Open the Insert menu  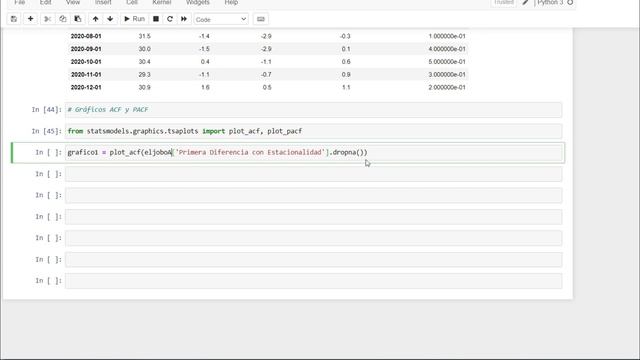(x=103, y=2)
